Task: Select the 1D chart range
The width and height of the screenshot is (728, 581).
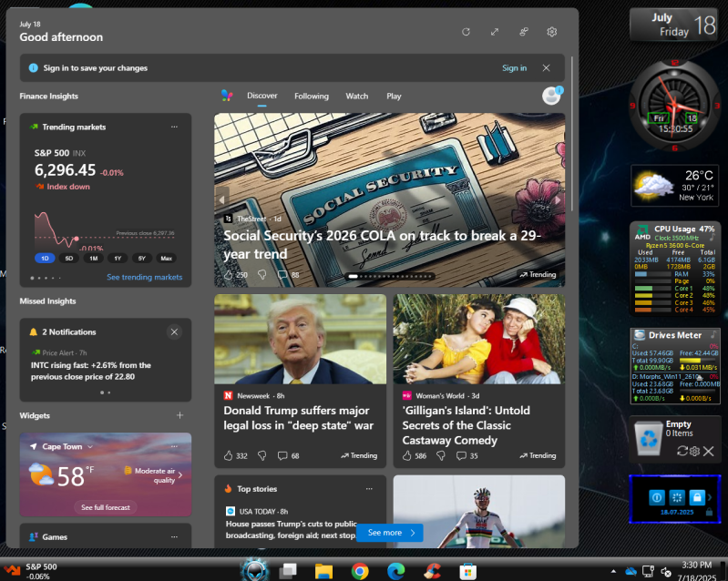Action: [45, 259]
